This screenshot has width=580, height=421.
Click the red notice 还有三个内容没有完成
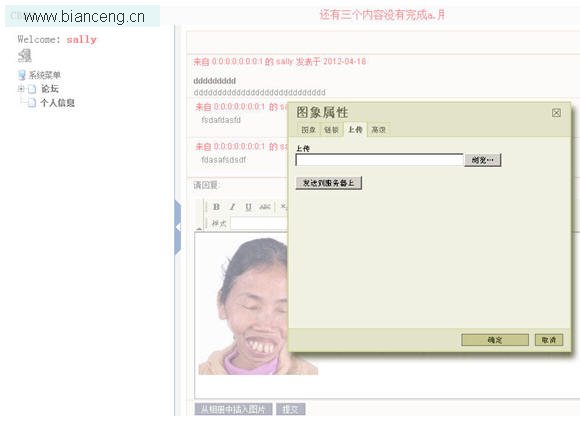(382, 15)
